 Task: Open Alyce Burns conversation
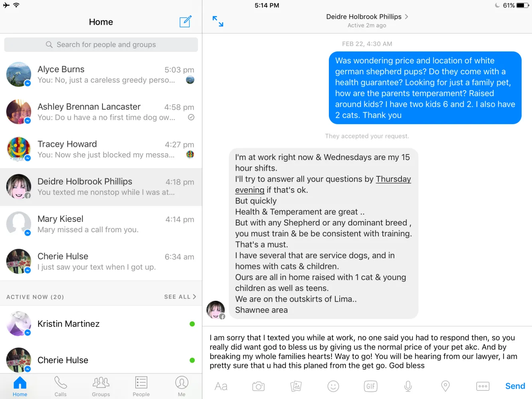(x=101, y=75)
